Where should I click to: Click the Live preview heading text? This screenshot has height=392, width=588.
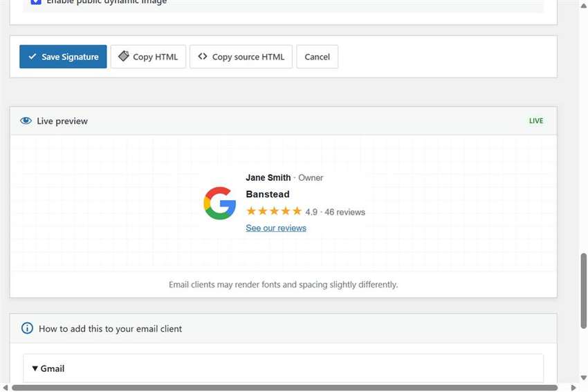(x=62, y=121)
